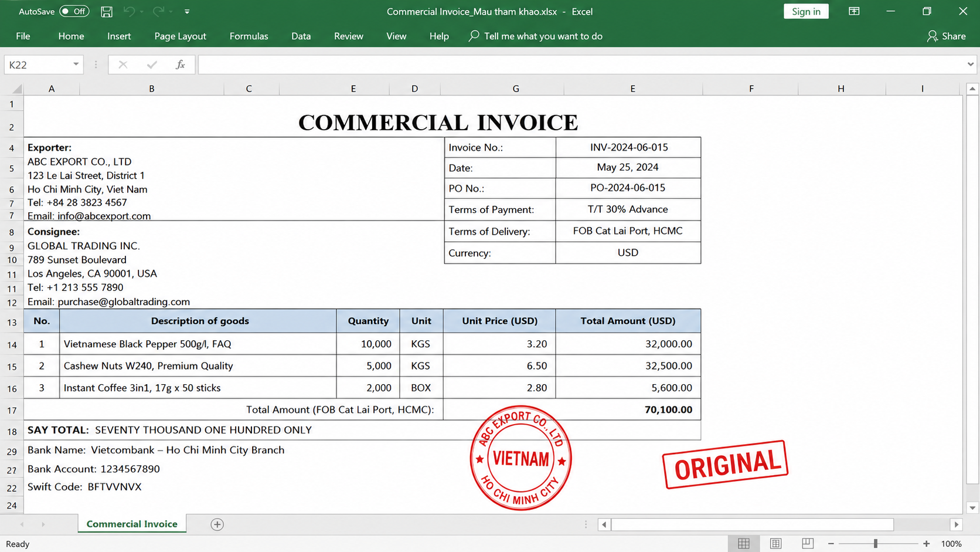Viewport: 980px width, 552px height.
Task: Select the Commercial Invoice sheet tab
Action: (132, 524)
